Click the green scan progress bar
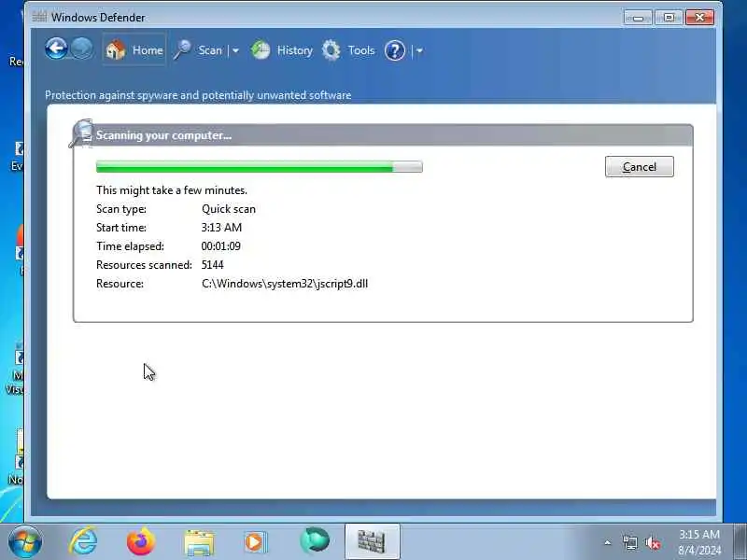747x560 pixels. 260,167
